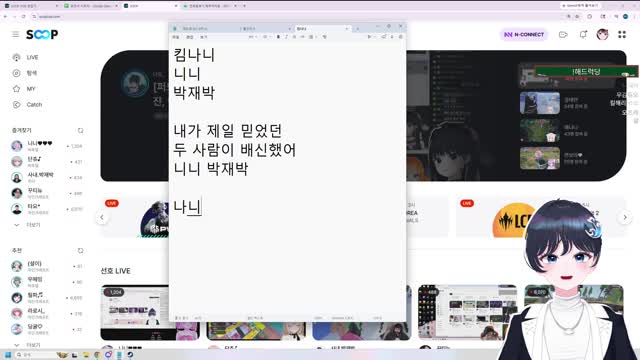Open recommended channel 라로시
640x360 pixels.
point(47,313)
